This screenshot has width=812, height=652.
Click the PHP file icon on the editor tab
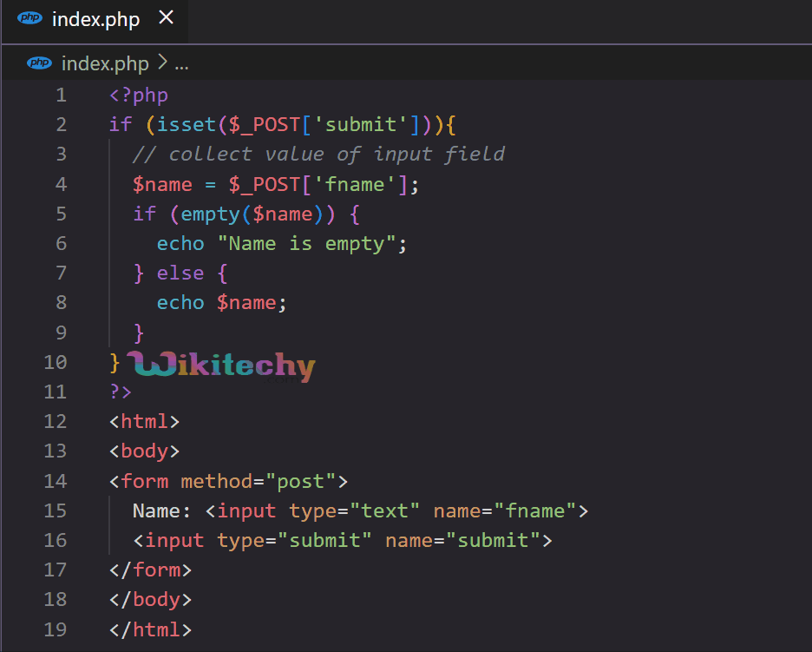[x=29, y=17]
